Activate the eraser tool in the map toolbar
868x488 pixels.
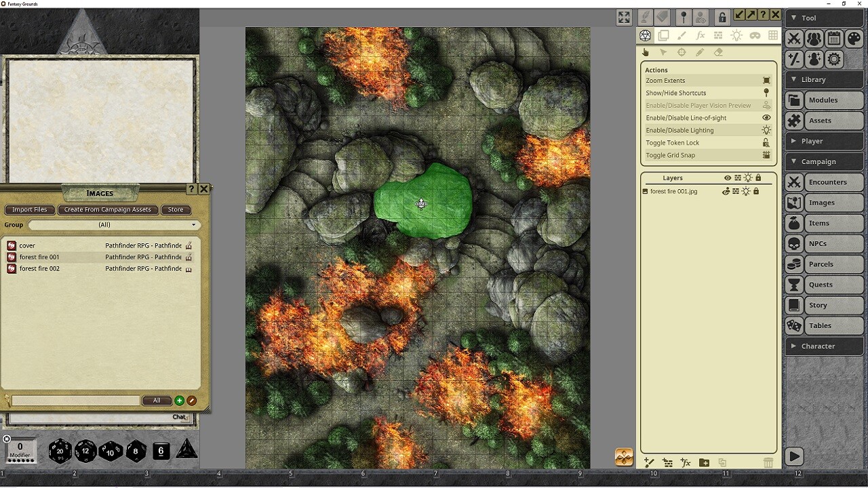pos(719,52)
